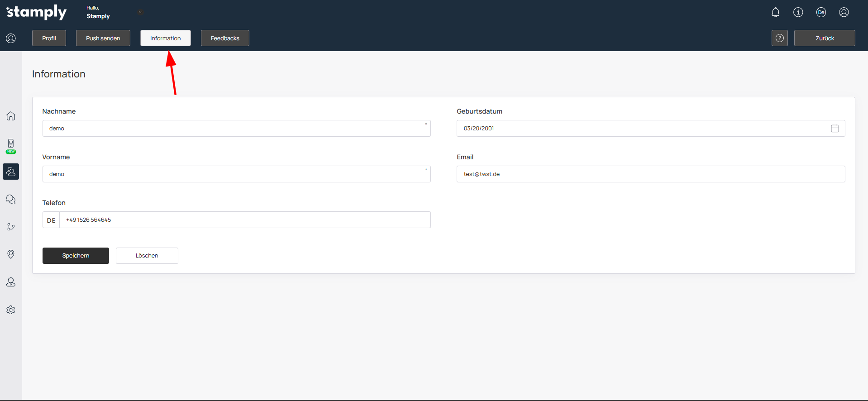Open the De language selector icon
Image resolution: width=868 pixels, height=401 pixels.
821,12
